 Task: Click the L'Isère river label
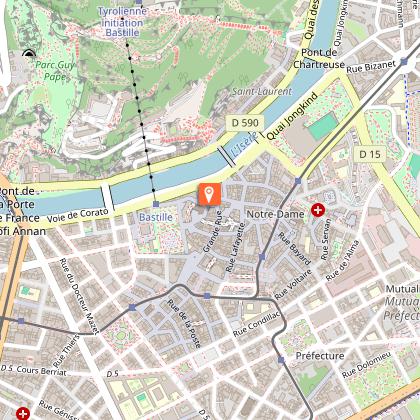point(245,144)
